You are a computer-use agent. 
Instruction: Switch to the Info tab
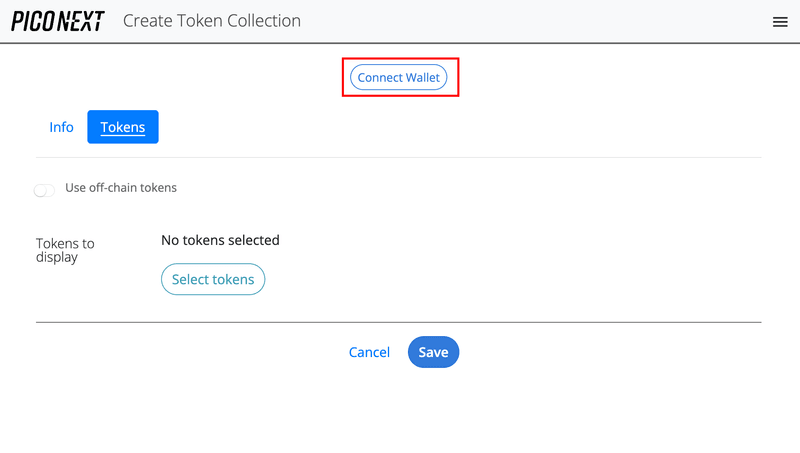coord(61,127)
